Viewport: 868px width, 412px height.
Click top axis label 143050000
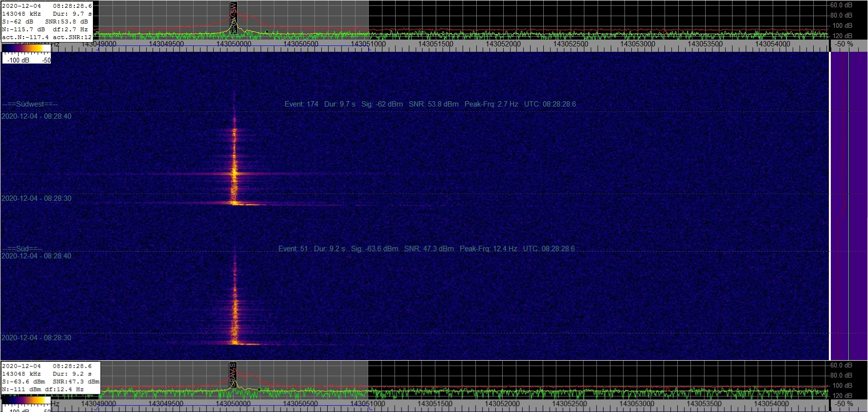pos(234,44)
